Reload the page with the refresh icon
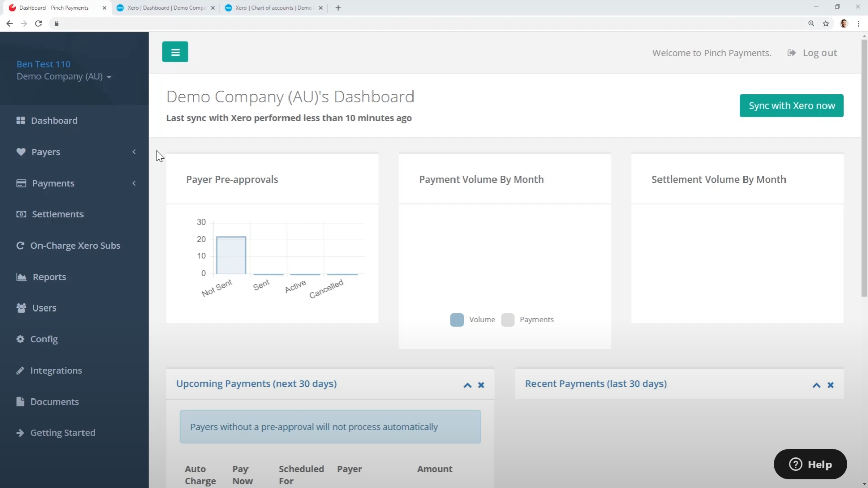Viewport: 868px width, 488px height. pyautogui.click(x=38, y=23)
